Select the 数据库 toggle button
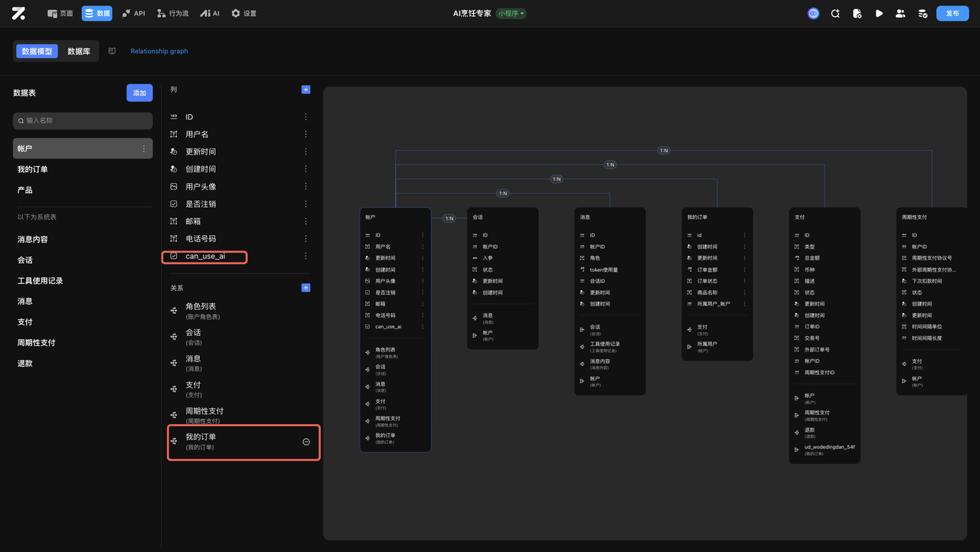 pyautogui.click(x=79, y=51)
